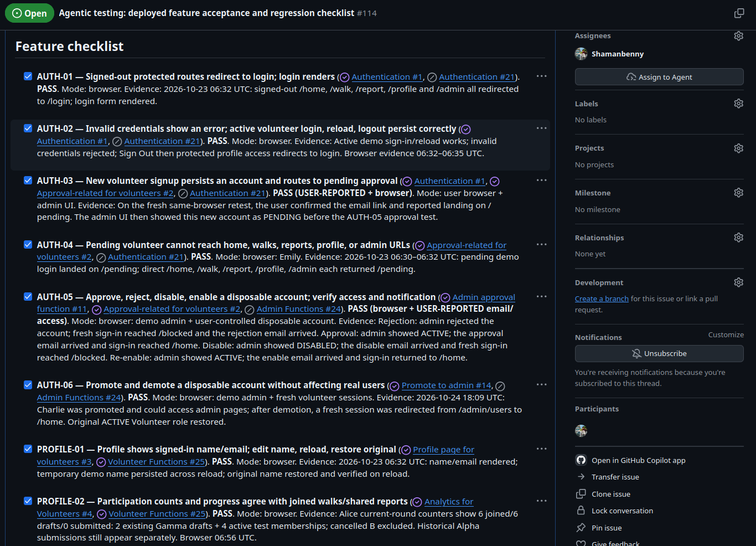This screenshot has height=546, width=756.
Task: Open the Promote to admin #14 link
Action: 446,385
